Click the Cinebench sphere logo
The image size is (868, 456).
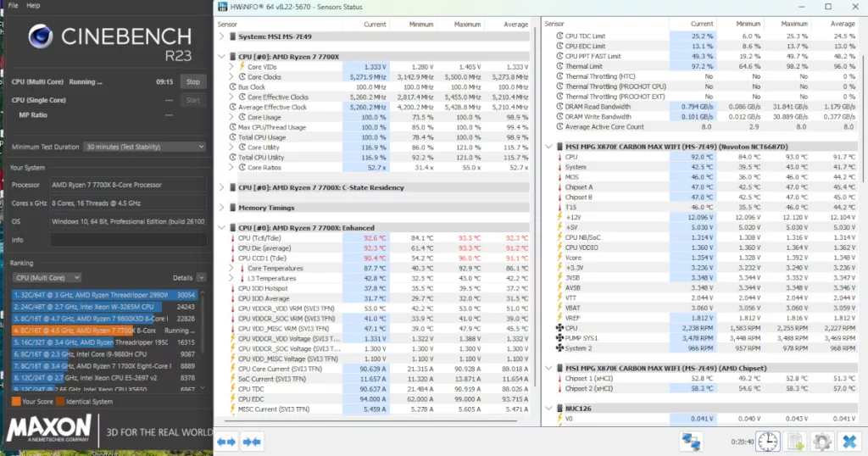(41, 36)
